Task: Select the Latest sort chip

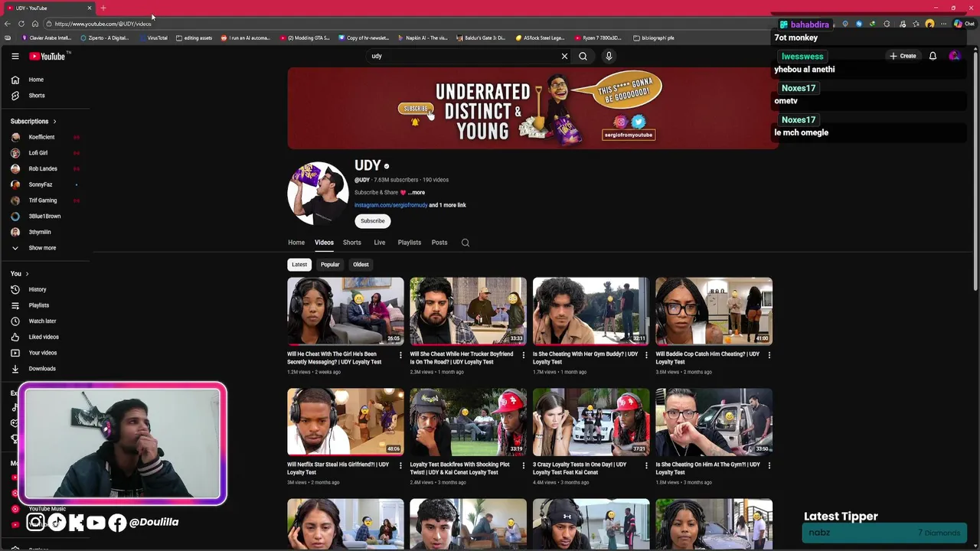Action: tap(299, 265)
